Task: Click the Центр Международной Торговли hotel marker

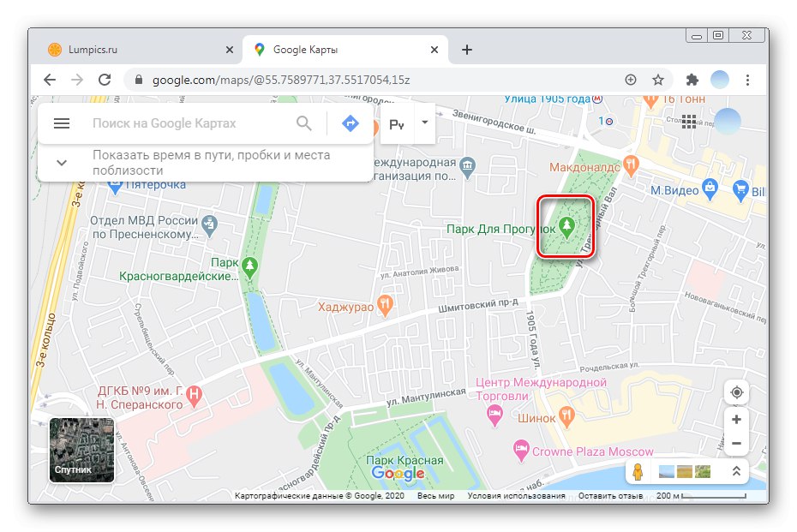Action: [x=494, y=415]
